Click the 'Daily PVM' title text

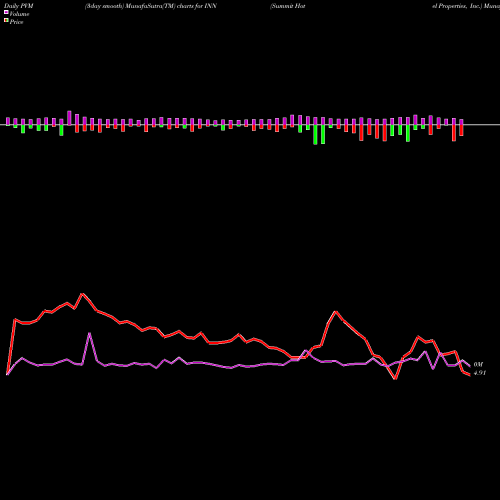19,6
